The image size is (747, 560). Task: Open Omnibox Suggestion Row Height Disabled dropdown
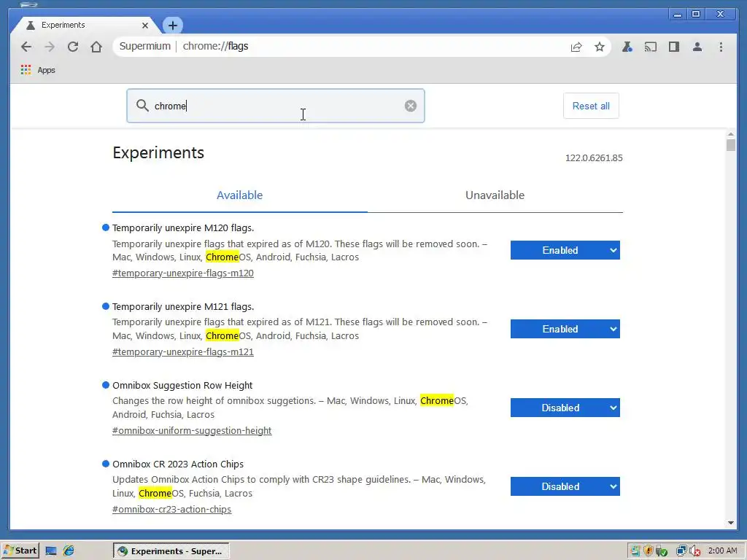pyautogui.click(x=565, y=408)
